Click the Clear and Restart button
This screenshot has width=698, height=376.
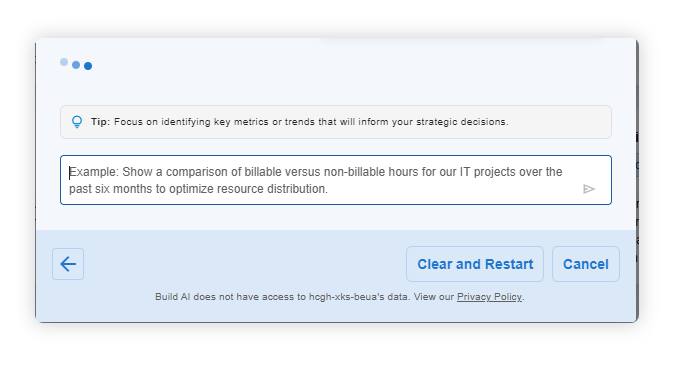(475, 264)
